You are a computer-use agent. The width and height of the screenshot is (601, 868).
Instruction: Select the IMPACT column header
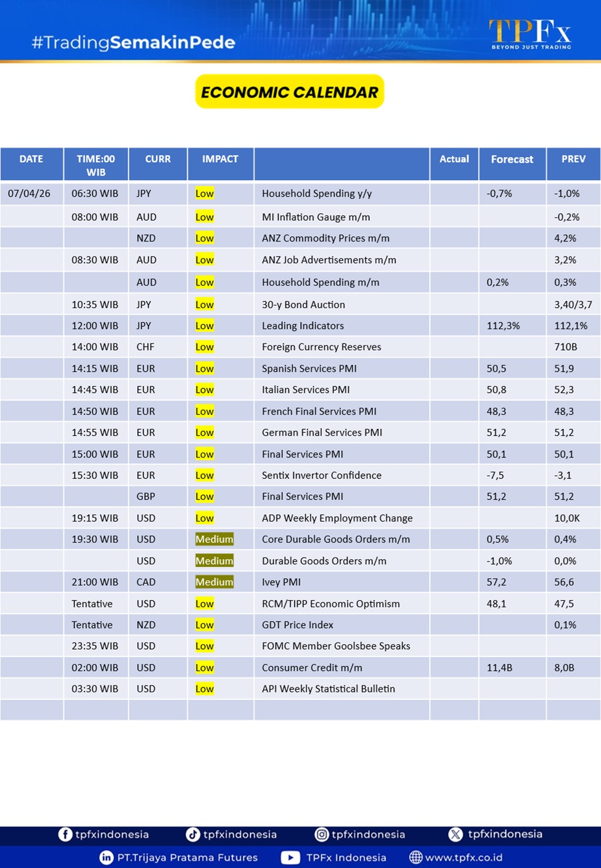click(x=220, y=159)
